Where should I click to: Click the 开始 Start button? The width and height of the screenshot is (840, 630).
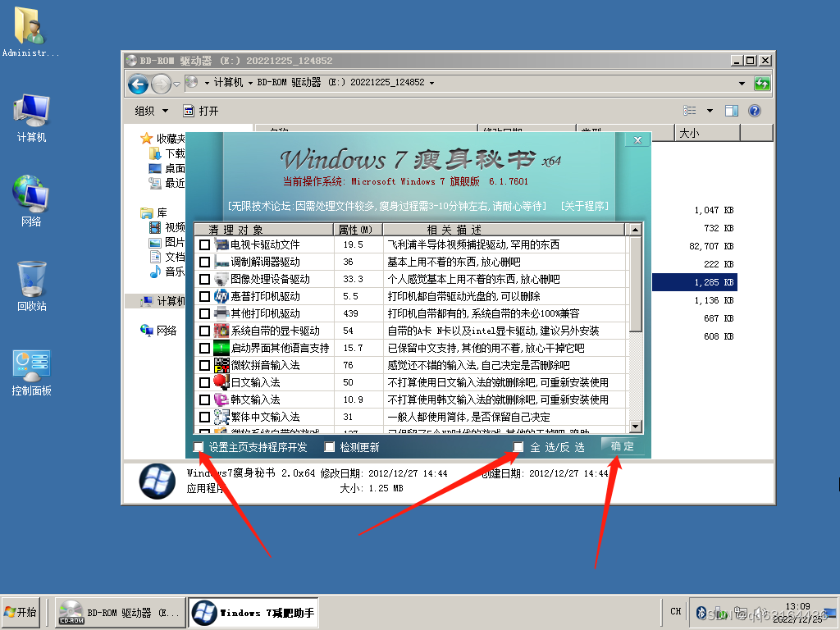point(21,612)
